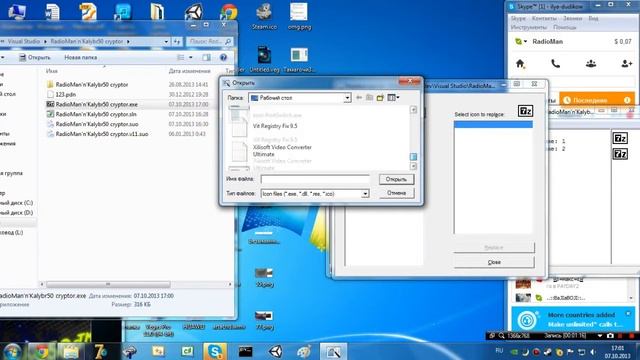Click Steam.ico desktop icon

pos(264,17)
